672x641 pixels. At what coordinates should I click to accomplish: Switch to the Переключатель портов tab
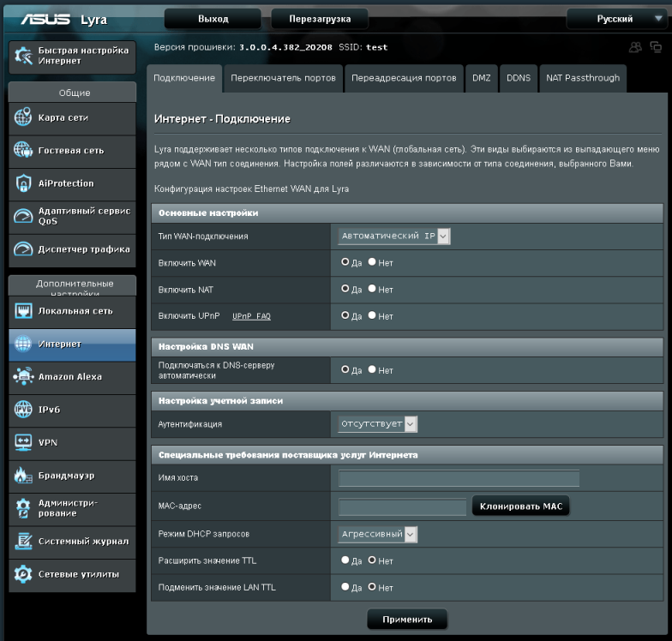(x=283, y=78)
